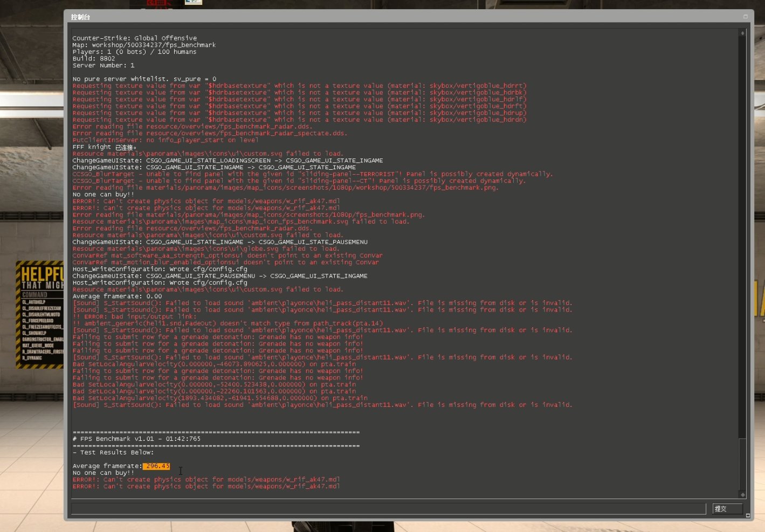Click the ambient_generic(heli1.snd.FadeOut) line
Image resolution: width=765 pixels, height=532 pixels.
pos(228,323)
